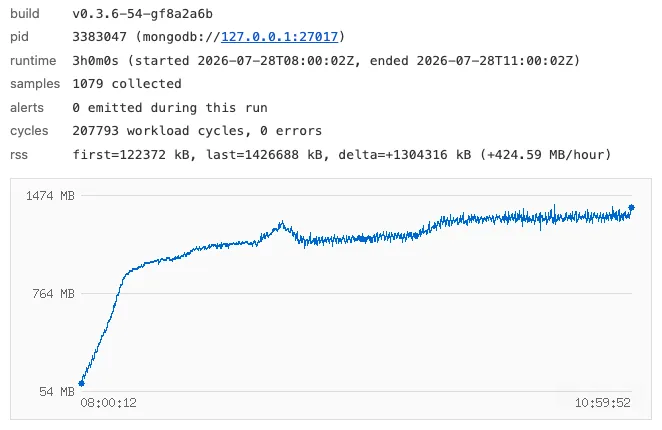The width and height of the screenshot is (662, 430).
Task: Click the last data point marker on chart
Action: pyautogui.click(x=632, y=207)
